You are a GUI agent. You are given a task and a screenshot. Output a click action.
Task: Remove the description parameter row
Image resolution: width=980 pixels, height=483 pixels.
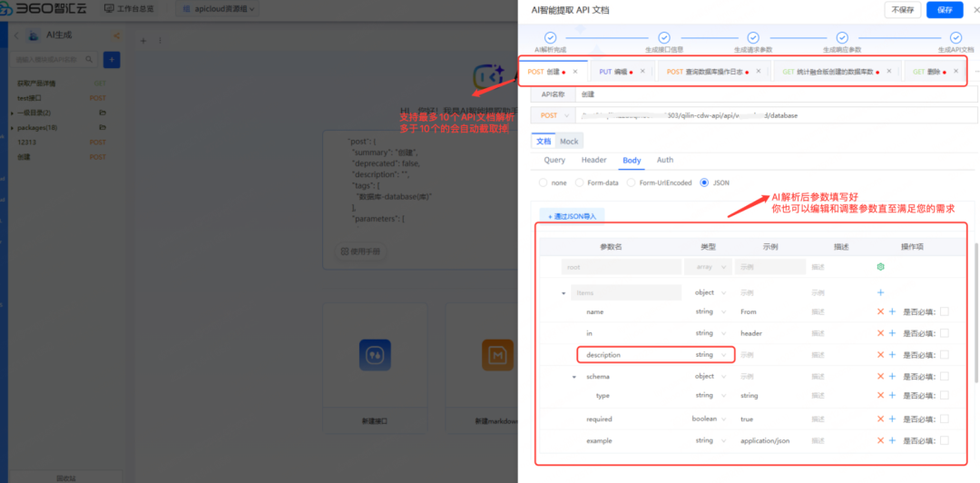pos(880,355)
